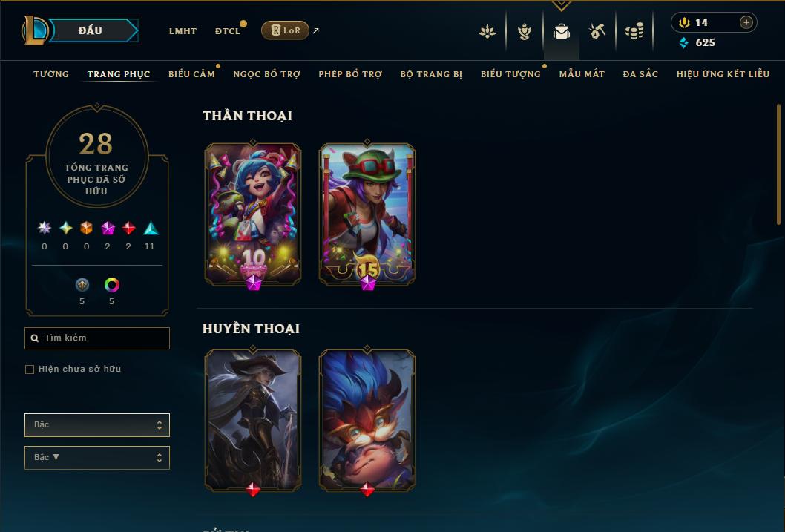The image size is (785, 532).
Task: Open the Loot hammer icon
Action: pyautogui.click(x=597, y=32)
